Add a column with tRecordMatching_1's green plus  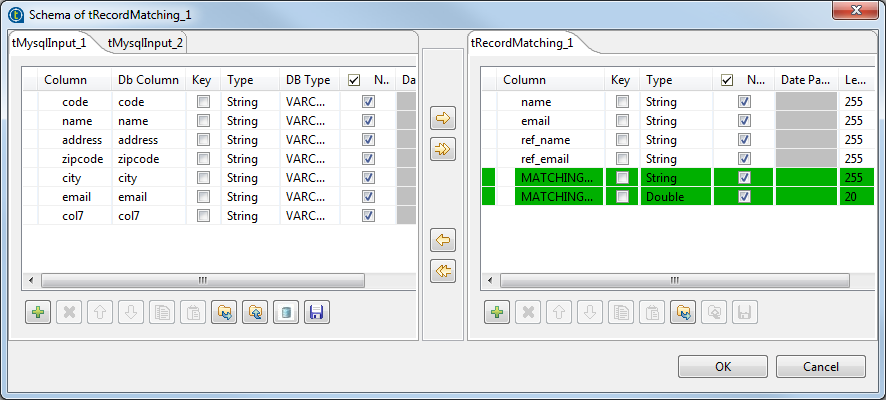pyautogui.click(x=497, y=312)
